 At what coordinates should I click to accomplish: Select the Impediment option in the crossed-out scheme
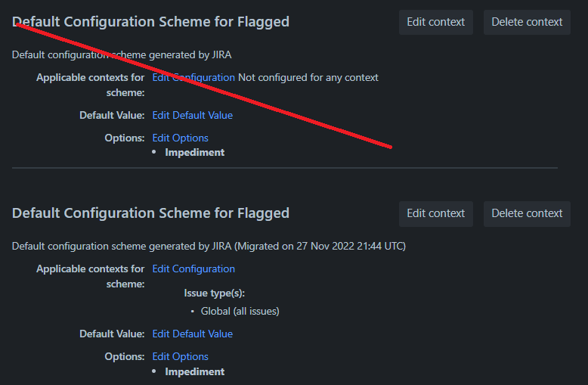[195, 152]
